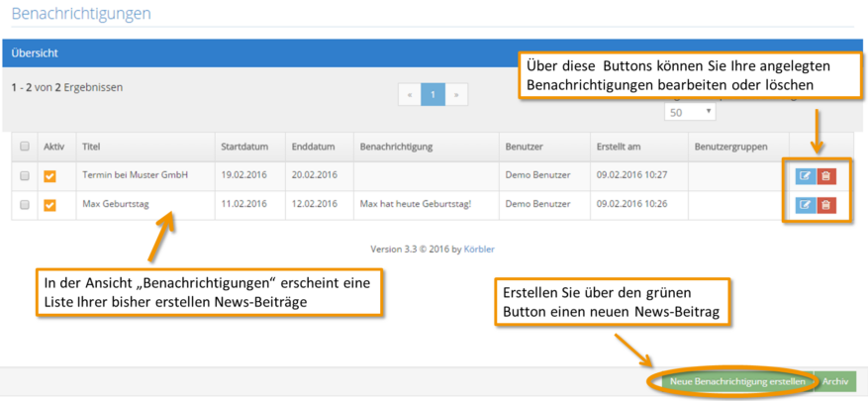Select the Max Geburtstag row checkbox
The width and height of the screenshot is (868, 401).
pos(25,205)
